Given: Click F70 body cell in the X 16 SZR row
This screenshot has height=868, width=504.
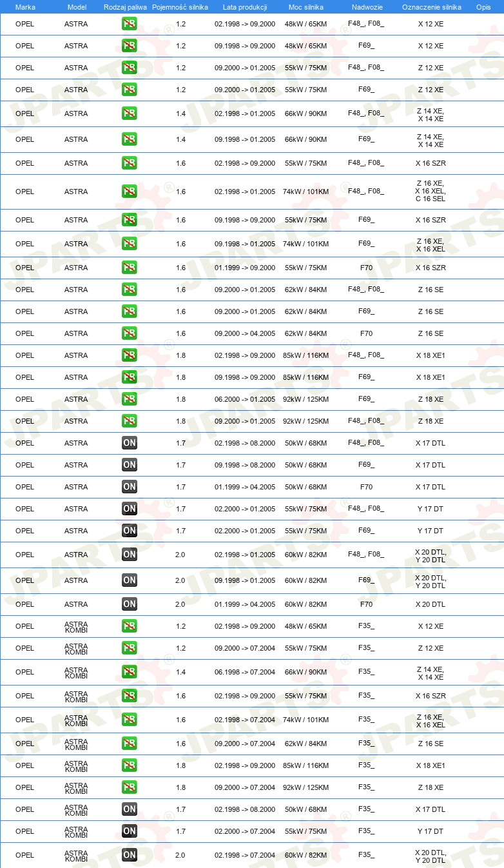Looking at the screenshot, I should [x=366, y=268].
